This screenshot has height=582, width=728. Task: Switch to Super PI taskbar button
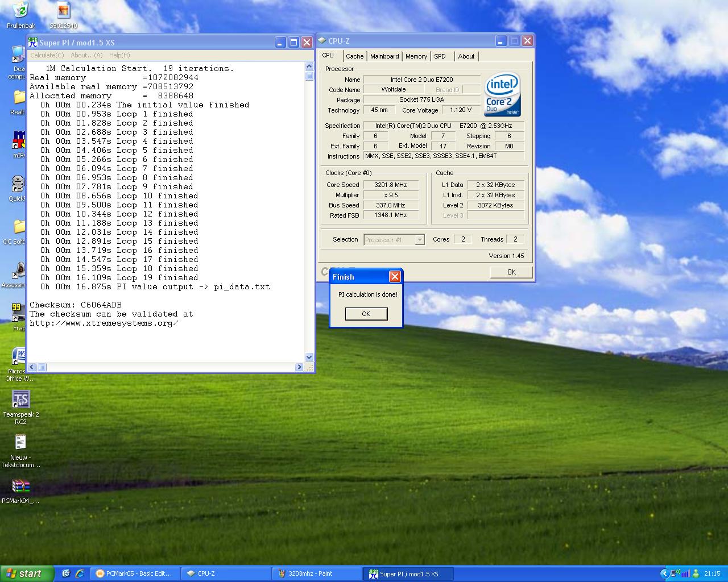click(408, 573)
